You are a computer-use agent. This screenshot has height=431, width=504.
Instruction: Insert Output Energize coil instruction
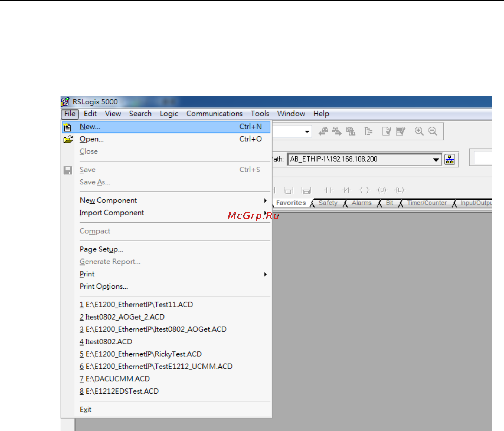click(x=364, y=190)
